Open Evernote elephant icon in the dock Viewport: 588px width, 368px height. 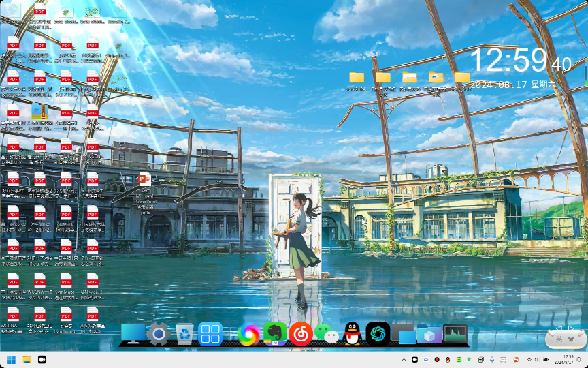coord(275,333)
